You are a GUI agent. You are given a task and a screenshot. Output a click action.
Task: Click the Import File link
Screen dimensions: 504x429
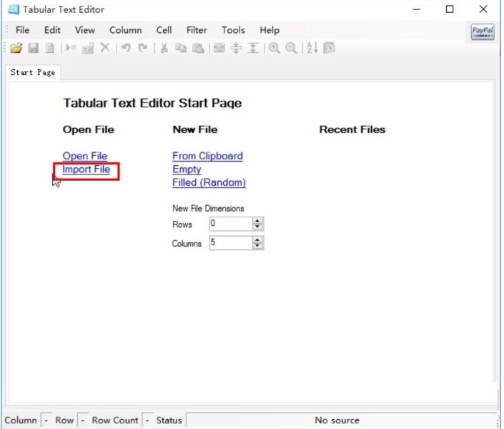point(86,169)
